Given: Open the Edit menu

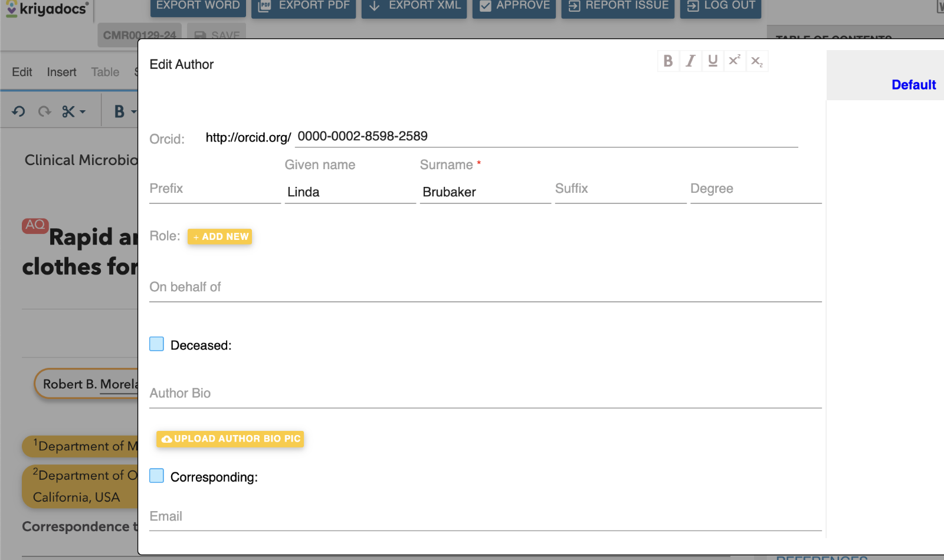Looking at the screenshot, I should (22, 72).
